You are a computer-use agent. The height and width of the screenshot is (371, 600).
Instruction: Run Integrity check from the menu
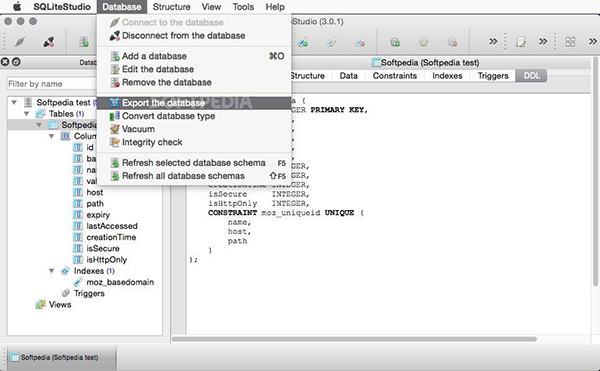[x=194, y=142]
